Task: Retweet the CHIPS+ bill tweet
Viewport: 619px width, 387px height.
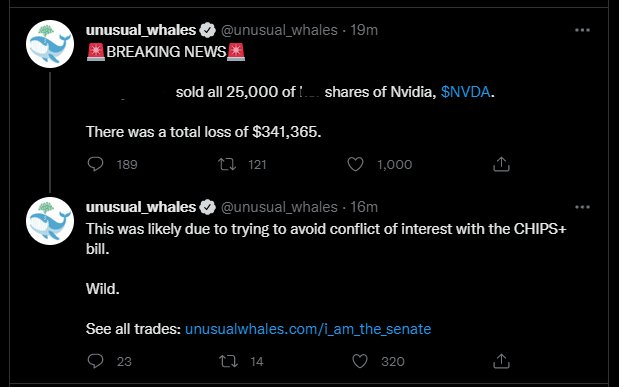Action: click(x=228, y=361)
